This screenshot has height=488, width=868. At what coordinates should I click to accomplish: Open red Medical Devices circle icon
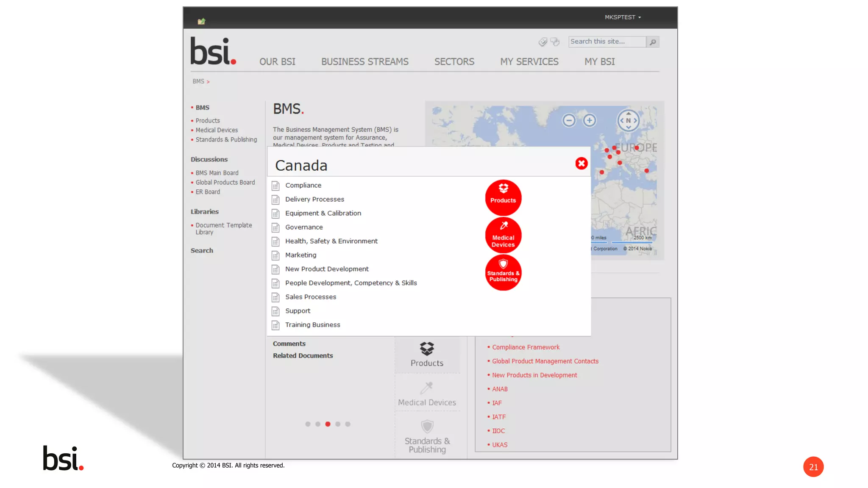(x=503, y=235)
